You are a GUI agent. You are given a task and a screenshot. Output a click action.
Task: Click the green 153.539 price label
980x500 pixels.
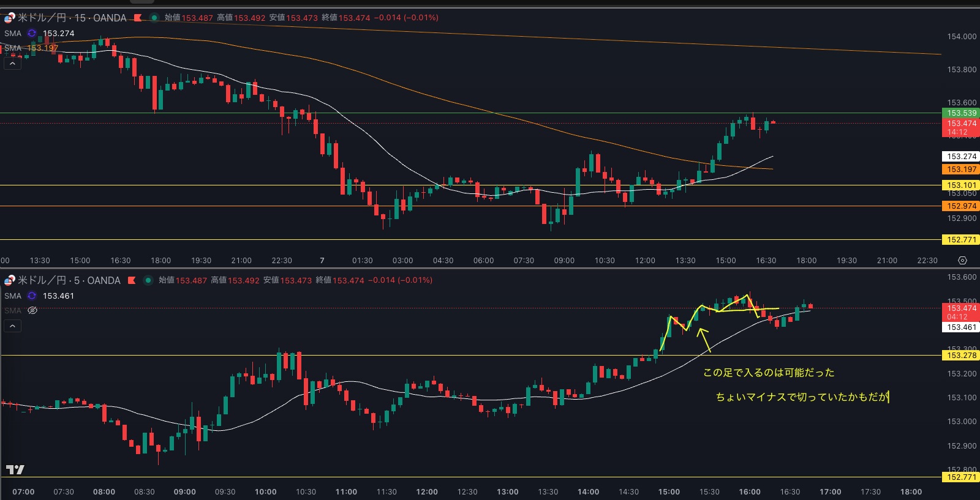tap(962, 113)
